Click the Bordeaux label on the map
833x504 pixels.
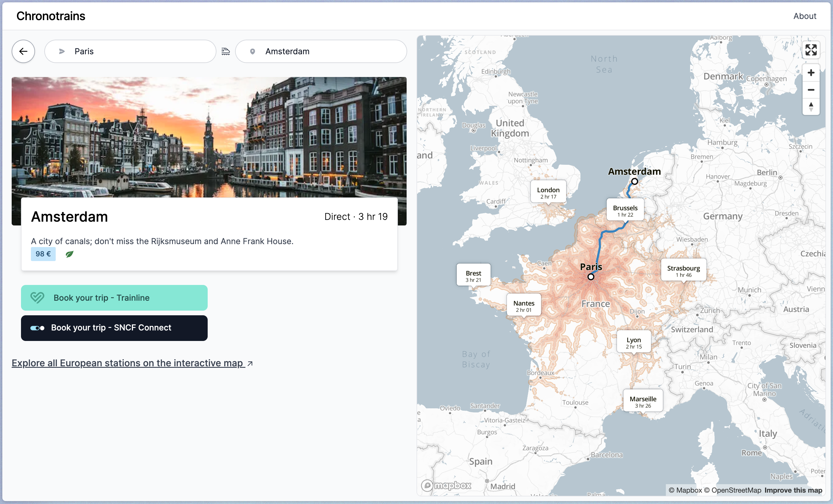[x=540, y=372]
